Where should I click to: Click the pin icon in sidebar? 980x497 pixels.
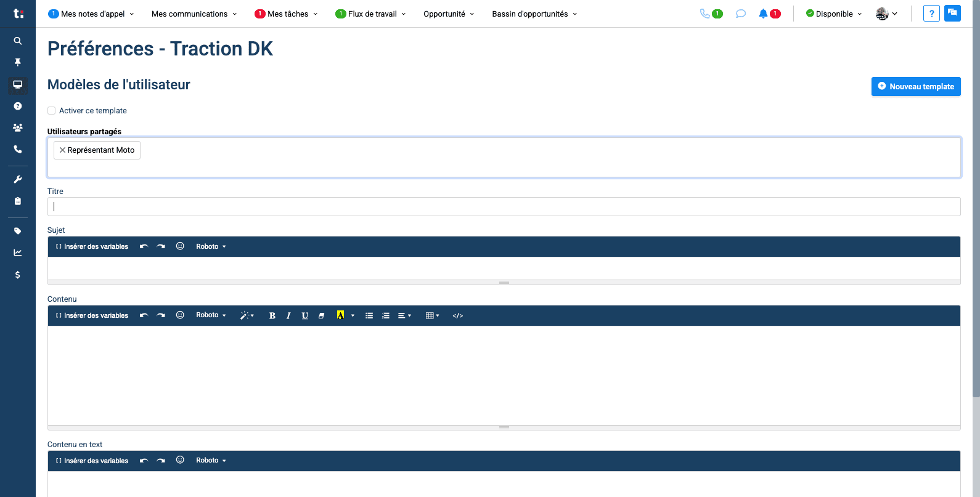coord(18,62)
